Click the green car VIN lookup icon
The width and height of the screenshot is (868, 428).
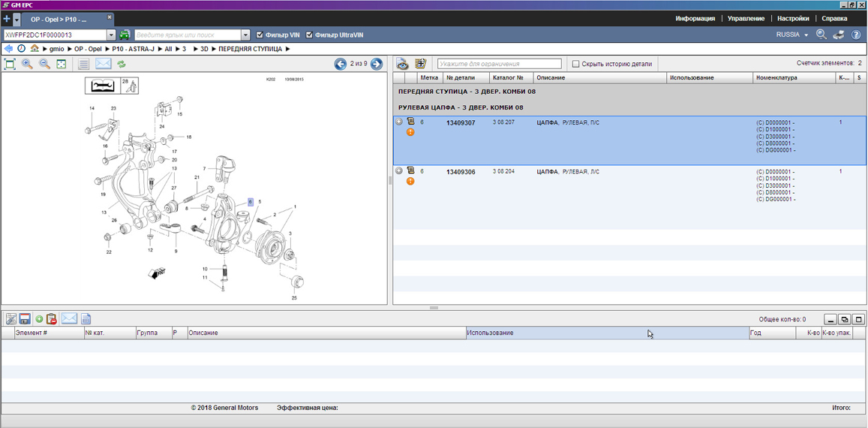(125, 35)
